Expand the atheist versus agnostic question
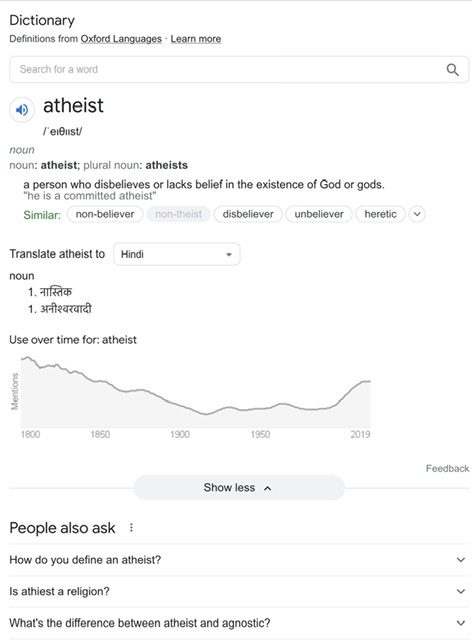Image resolution: width=472 pixels, height=640 pixels. click(x=239, y=623)
